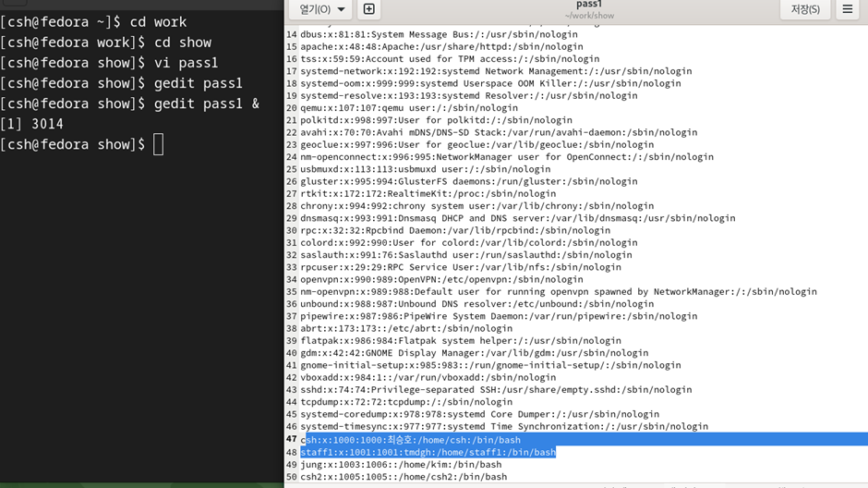Screen dimensions: 868x488
Task: Click the unbound entry on line 36
Action: click(477, 303)
